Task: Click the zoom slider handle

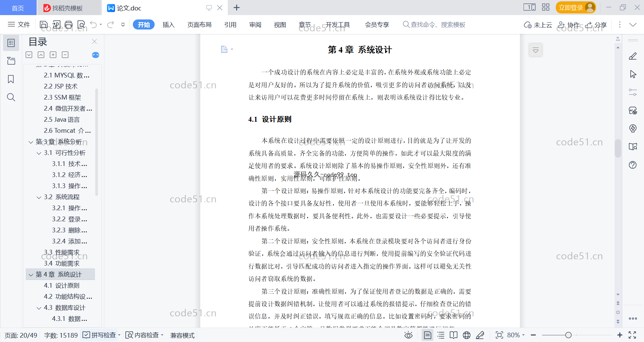Action: [568, 335]
